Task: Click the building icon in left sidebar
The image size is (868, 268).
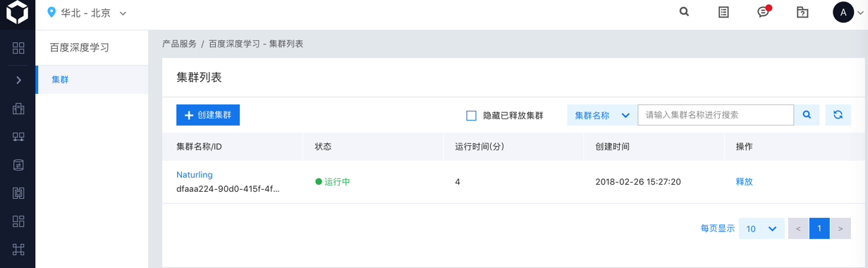Action: (x=18, y=108)
